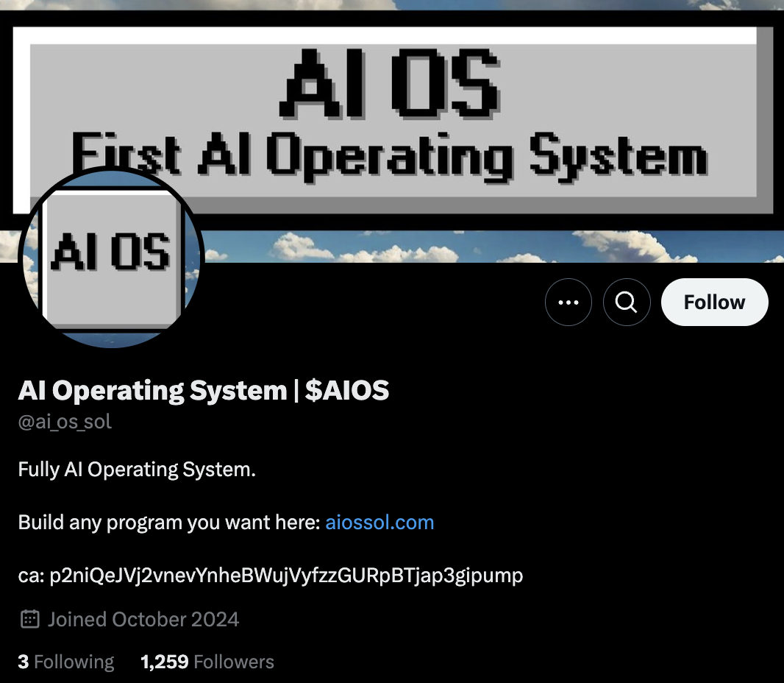Click the Followers label word

234,662
